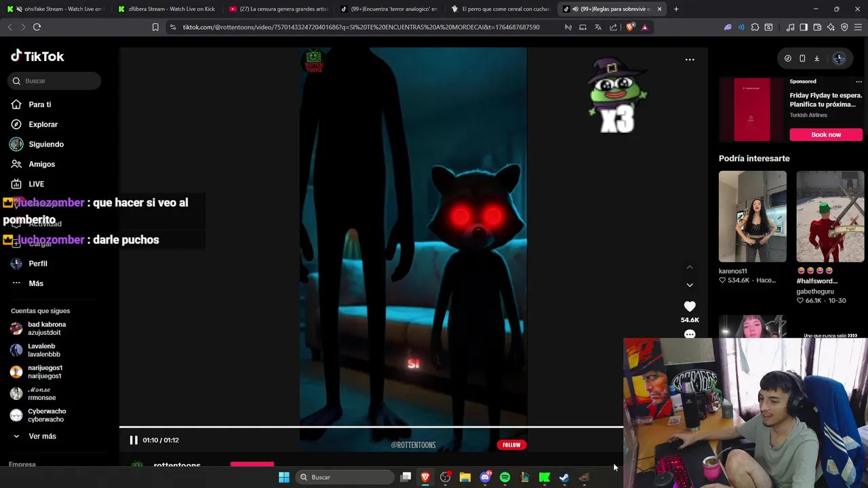Open the browser extensions puzzle icon
Viewport: 868px width, 488px height.
[755, 27]
